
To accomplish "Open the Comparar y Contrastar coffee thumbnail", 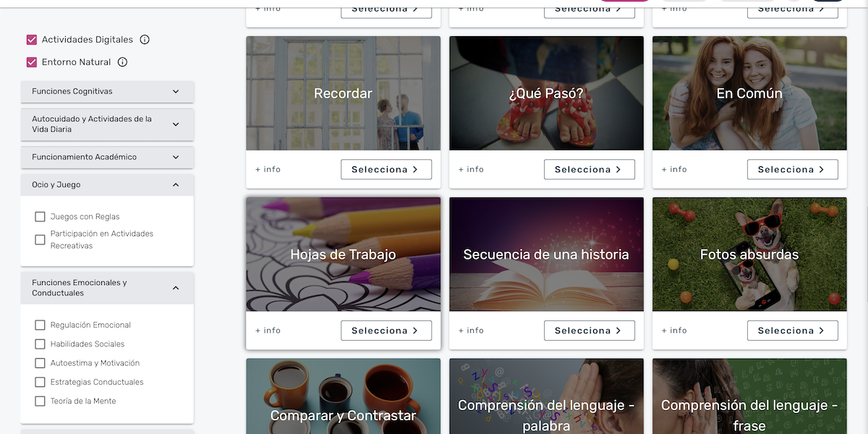I will click(343, 396).
